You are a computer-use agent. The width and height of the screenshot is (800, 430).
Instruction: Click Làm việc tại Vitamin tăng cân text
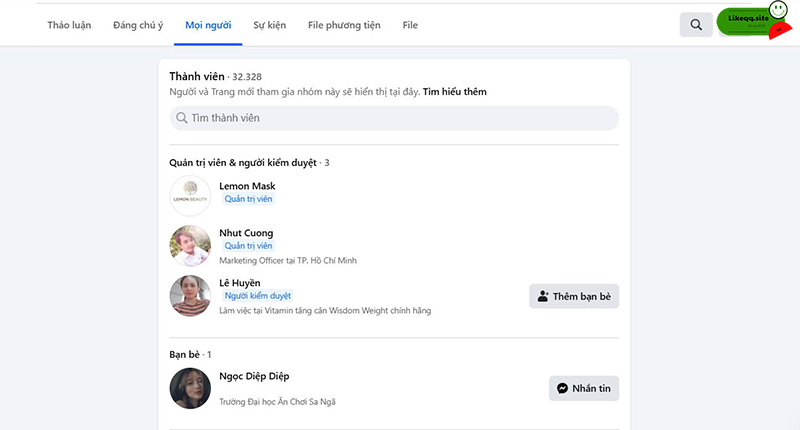325,311
